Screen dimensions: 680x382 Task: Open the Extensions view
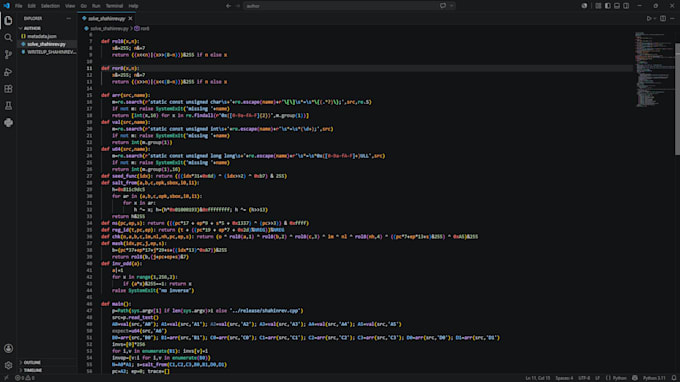pos(8,89)
